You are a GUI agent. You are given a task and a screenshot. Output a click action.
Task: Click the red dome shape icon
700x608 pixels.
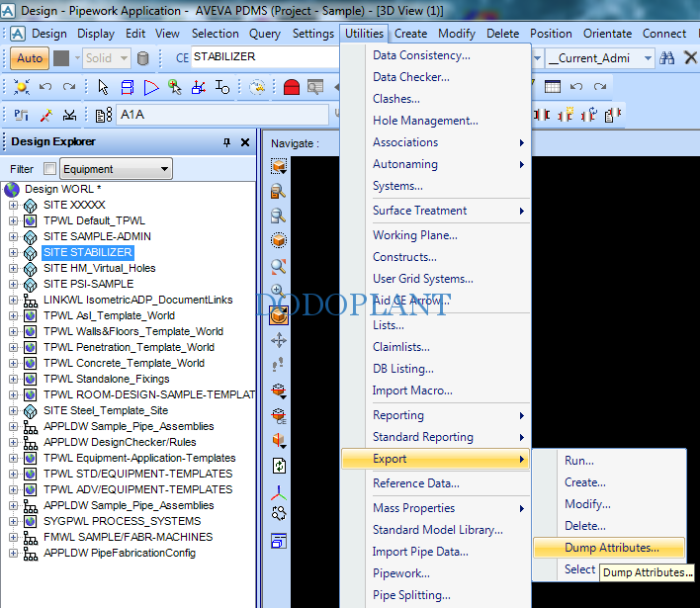291,87
